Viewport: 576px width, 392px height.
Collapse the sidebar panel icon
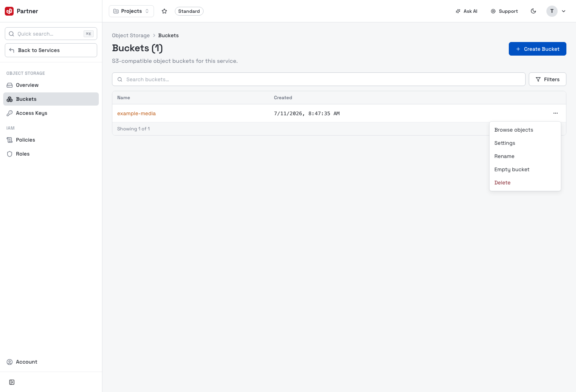(x=12, y=382)
